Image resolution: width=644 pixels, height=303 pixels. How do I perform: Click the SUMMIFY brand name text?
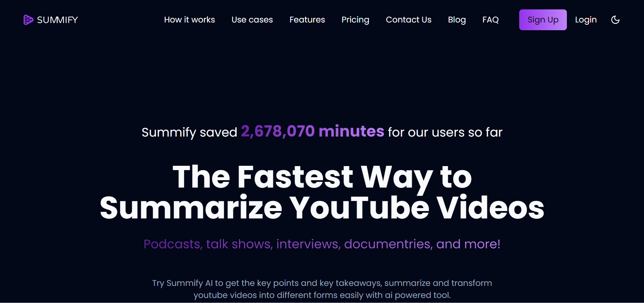57,20
